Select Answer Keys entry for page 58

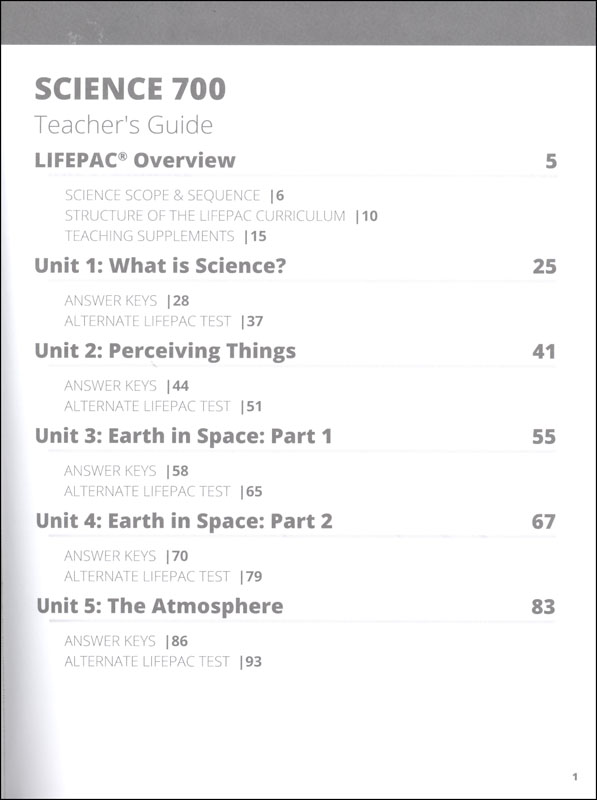(x=126, y=471)
